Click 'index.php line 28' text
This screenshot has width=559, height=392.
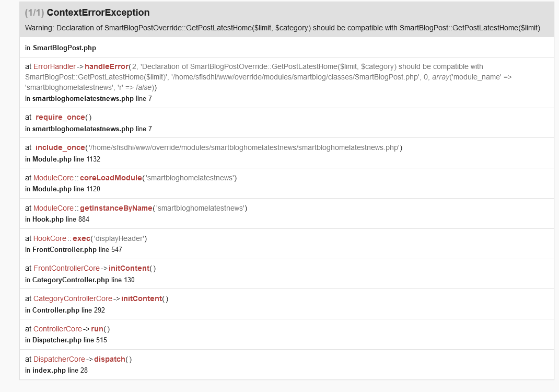[x=60, y=370]
